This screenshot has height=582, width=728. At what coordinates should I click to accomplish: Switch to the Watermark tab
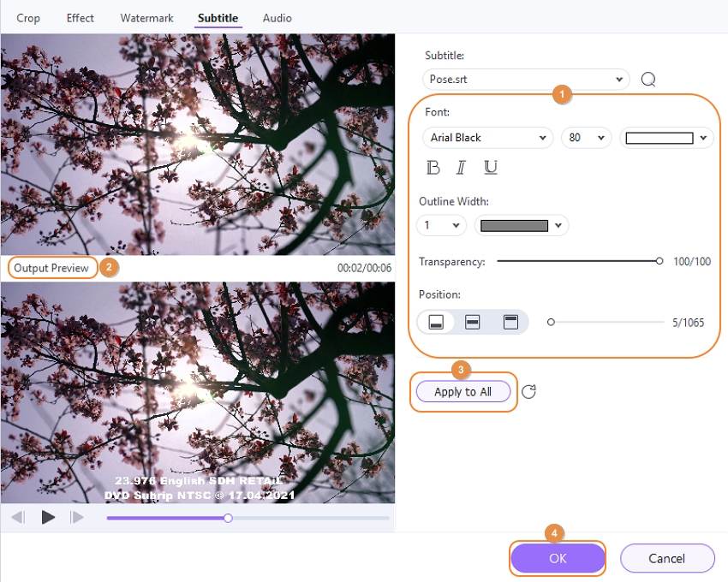[146, 18]
